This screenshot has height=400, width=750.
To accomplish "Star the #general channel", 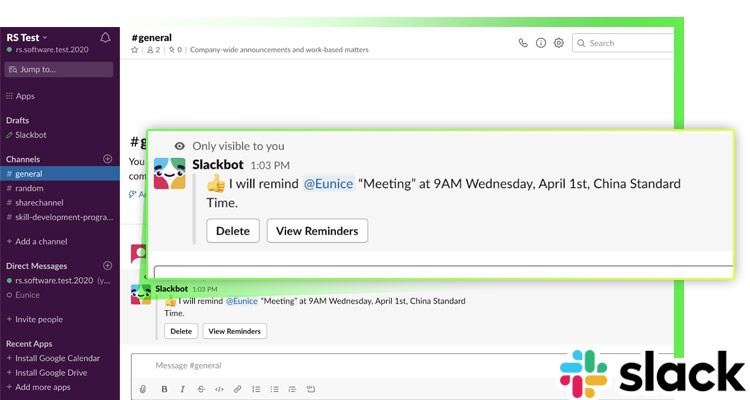I will (x=136, y=49).
